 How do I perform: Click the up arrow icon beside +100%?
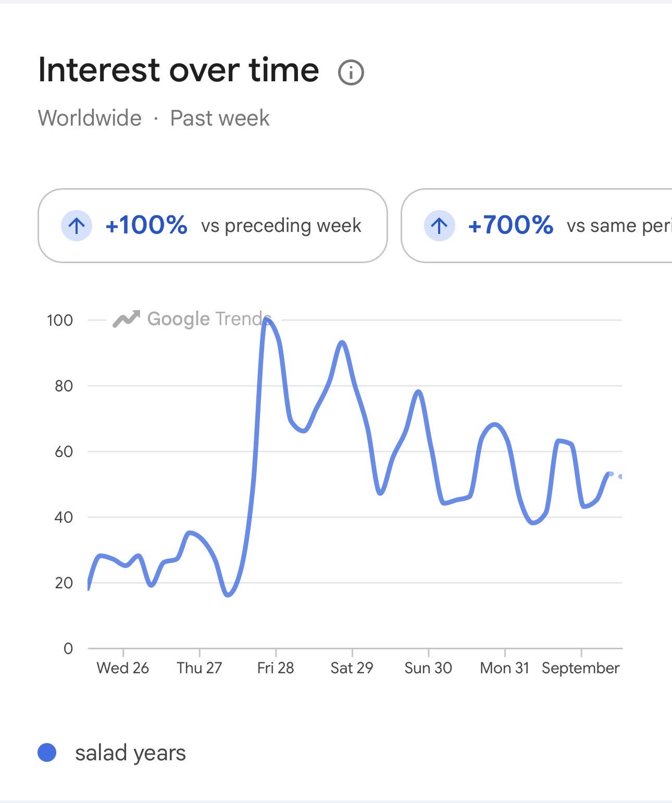point(77,226)
